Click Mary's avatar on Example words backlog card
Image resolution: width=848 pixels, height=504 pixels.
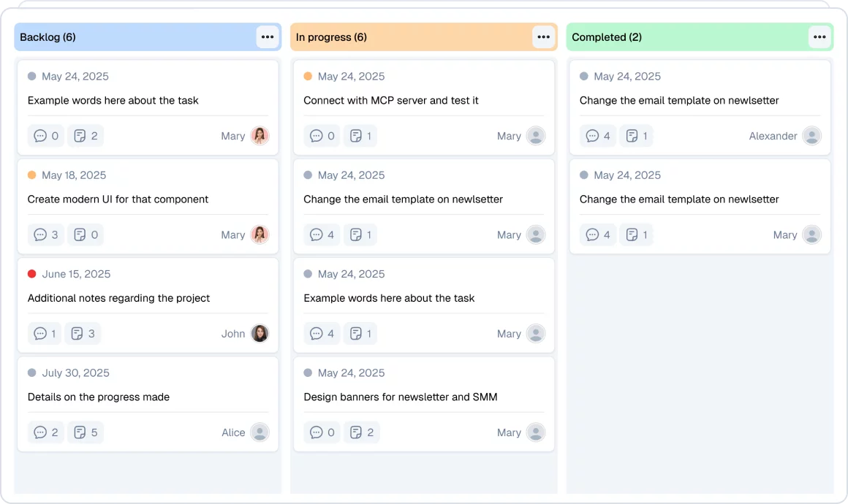click(260, 136)
